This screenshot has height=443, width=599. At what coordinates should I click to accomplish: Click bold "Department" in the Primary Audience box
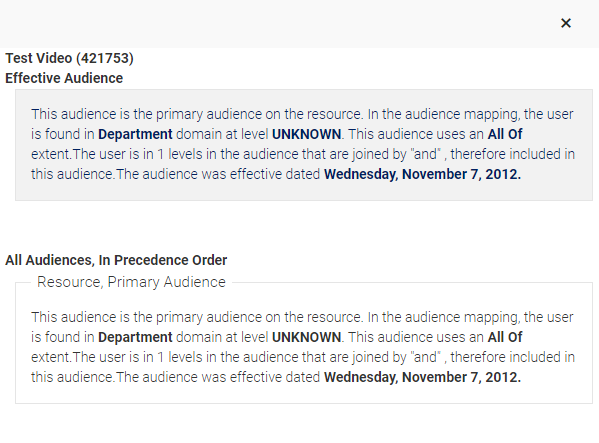[x=135, y=337]
